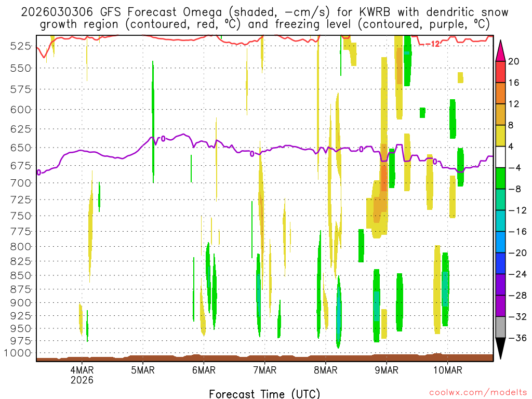This screenshot has width=532, height=399.
Task: Click the 2026 year label under 4MAR
Action: [82, 380]
